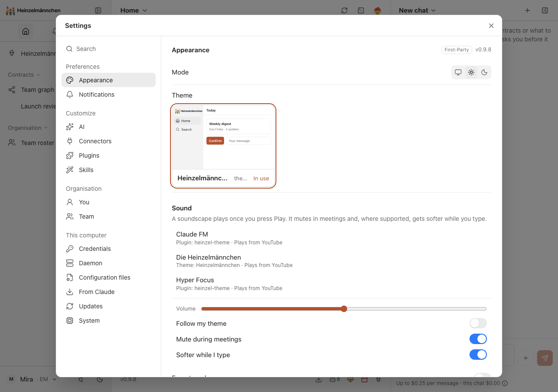Image resolution: width=558 pixels, height=392 pixels.
Task: Open the Mira account menu
Action: tap(32, 379)
